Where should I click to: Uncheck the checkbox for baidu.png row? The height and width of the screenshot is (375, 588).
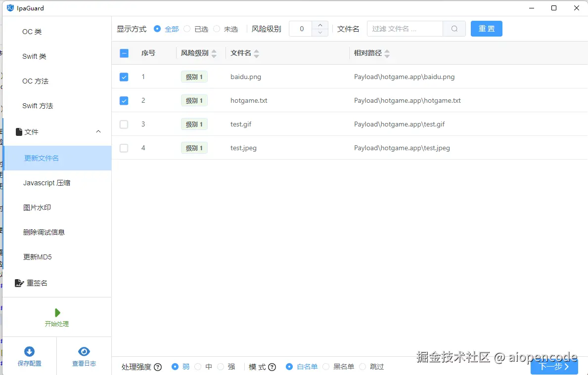(x=124, y=77)
